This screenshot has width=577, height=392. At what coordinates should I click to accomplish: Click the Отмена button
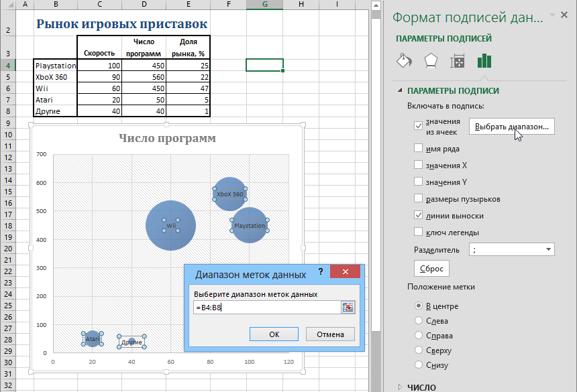tap(330, 334)
